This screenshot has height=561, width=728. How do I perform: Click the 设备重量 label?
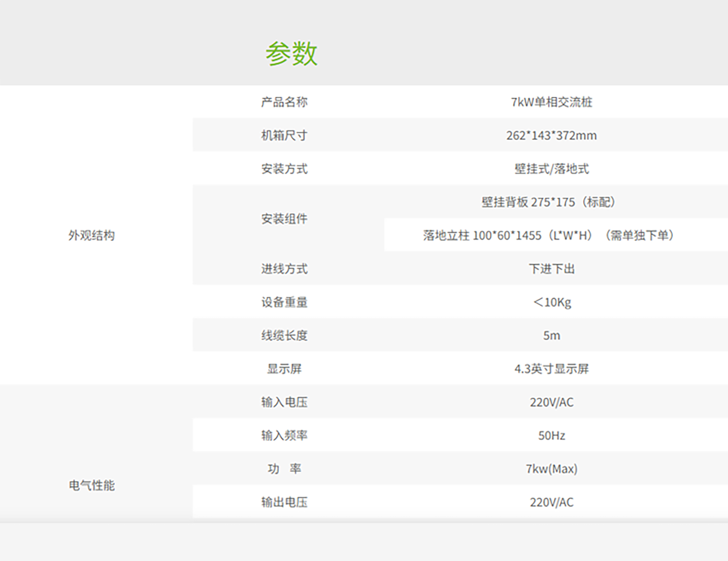(284, 302)
